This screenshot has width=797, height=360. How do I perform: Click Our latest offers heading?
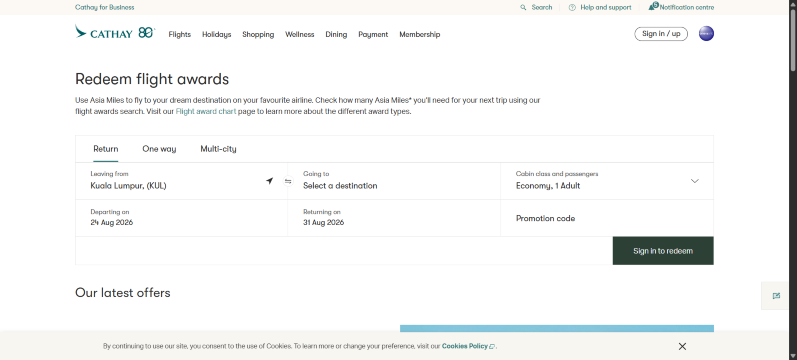122,293
